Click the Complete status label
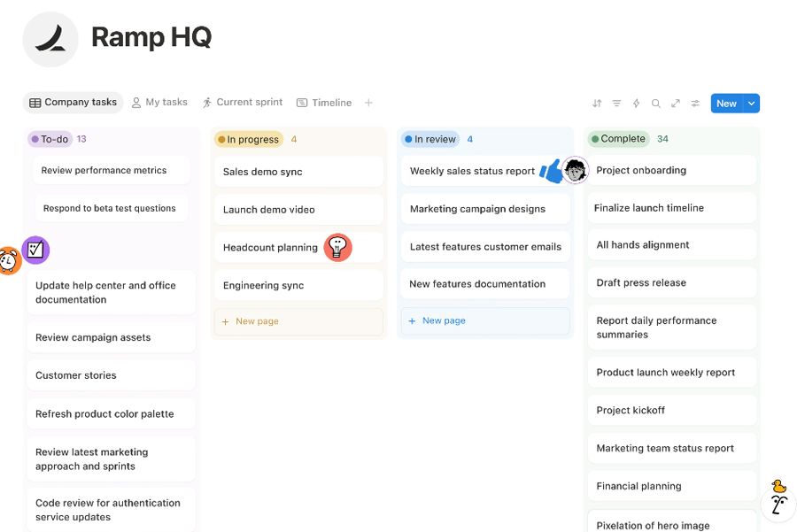This screenshot has width=797, height=532. [619, 139]
